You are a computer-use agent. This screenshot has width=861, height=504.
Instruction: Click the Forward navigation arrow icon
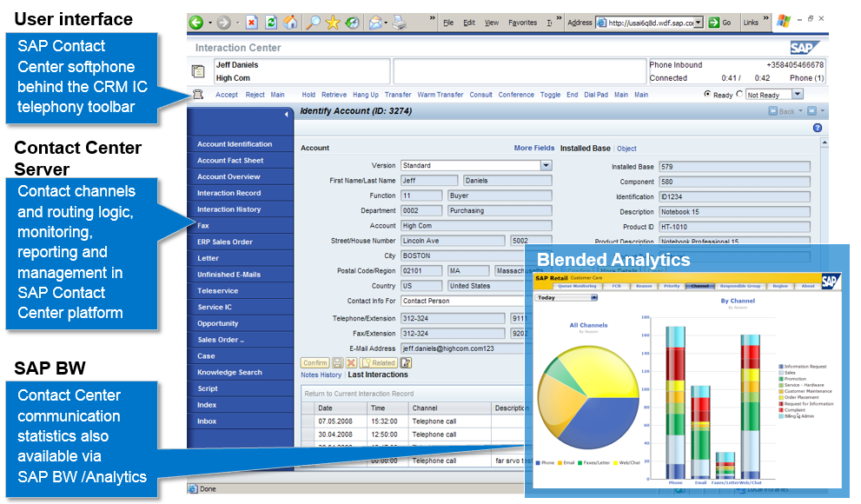[x=811, y=111]
